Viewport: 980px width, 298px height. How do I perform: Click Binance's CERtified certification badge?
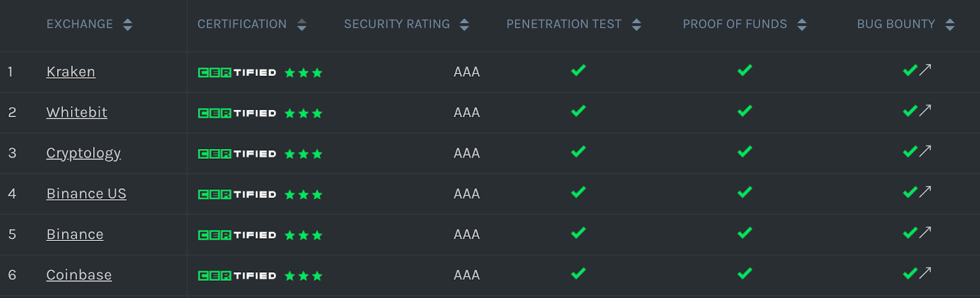[x=237, y=235]
